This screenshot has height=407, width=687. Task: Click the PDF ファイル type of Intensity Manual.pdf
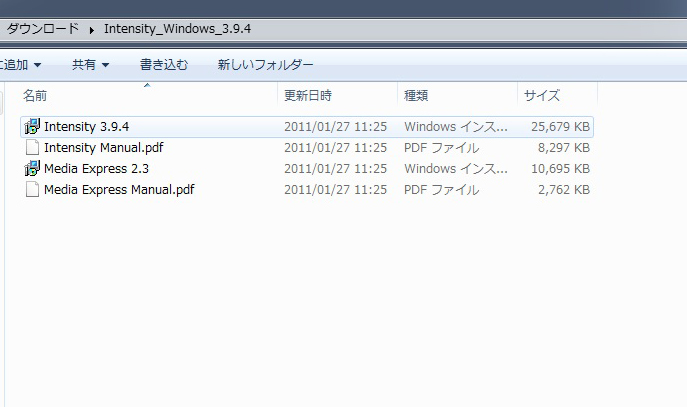pyautogui.click(x=441, y=148)
